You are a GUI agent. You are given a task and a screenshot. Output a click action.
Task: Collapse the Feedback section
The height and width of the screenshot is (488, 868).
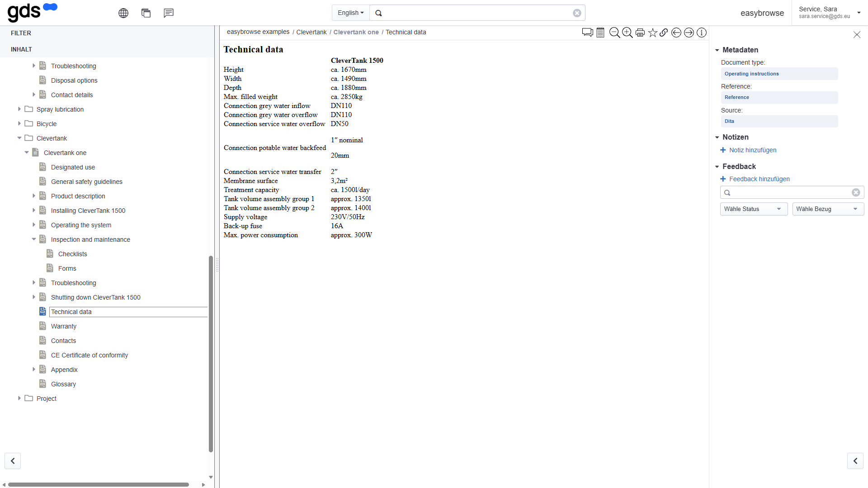717,167
